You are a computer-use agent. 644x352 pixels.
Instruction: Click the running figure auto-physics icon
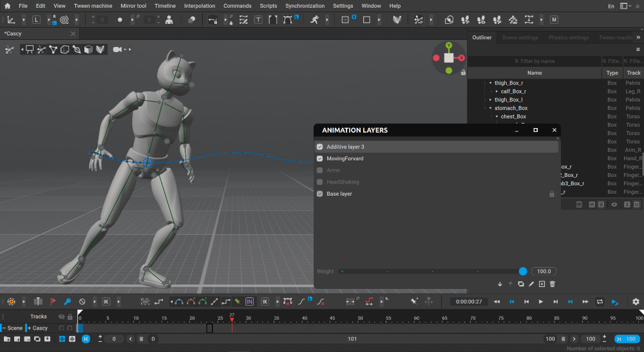point(315,20)
